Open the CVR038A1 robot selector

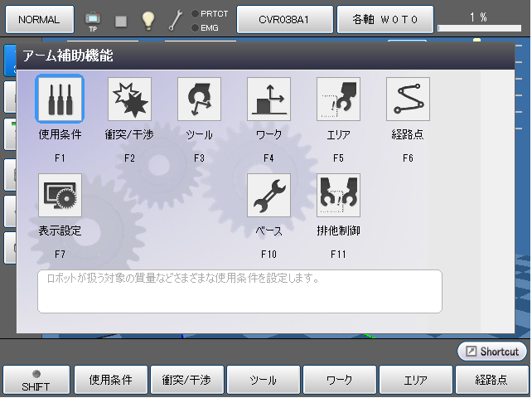pos(285,19)
